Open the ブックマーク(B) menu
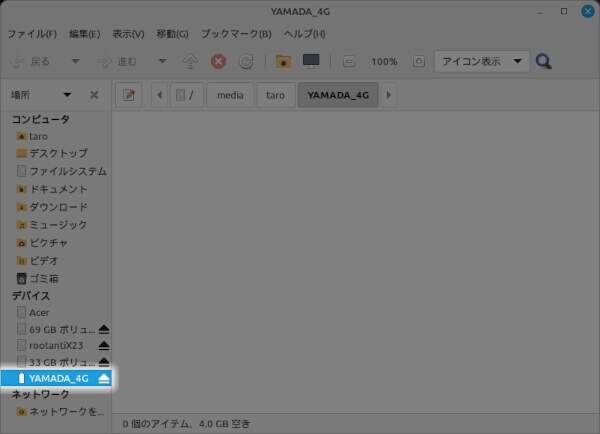This screenshot has width=600, height=434. (236, 34)
